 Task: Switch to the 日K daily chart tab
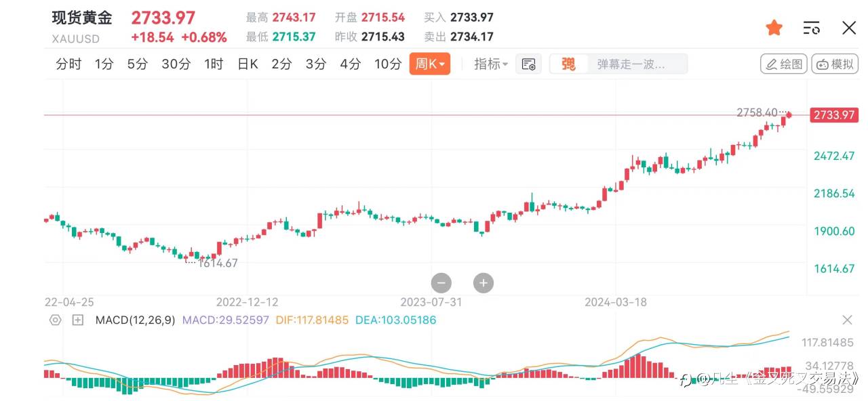(x=248, y=64)
